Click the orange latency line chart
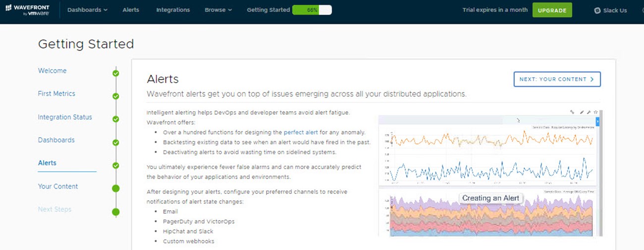Screen dimensions: 644x250 [491, 140]
